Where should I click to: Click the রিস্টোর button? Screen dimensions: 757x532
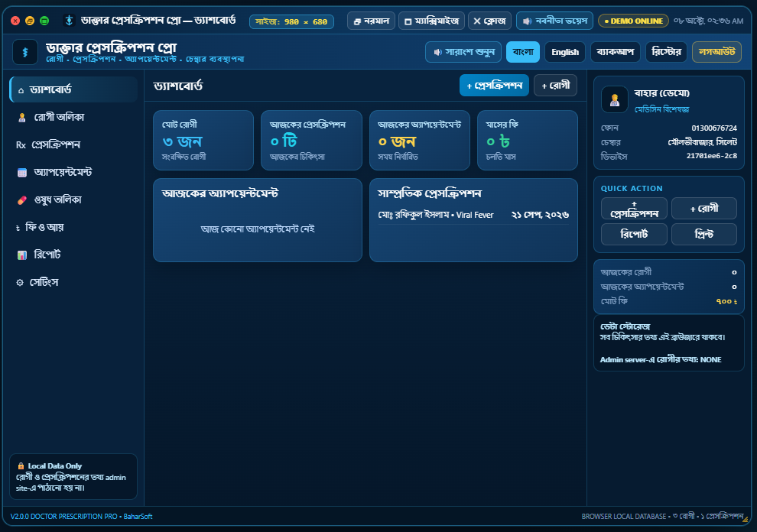click(x=666, y=52)
